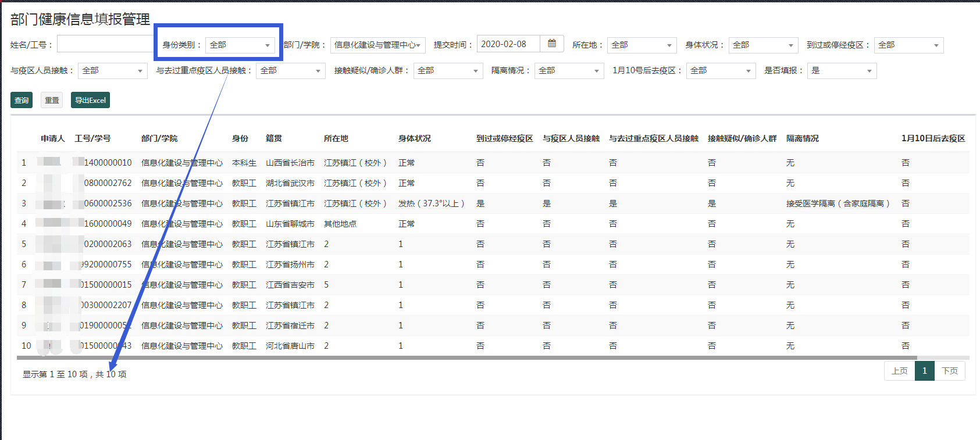Expand the 到过或停经疫区 dropdown
980x440 pixels.
pyautogui.click(x=908, y=45)
